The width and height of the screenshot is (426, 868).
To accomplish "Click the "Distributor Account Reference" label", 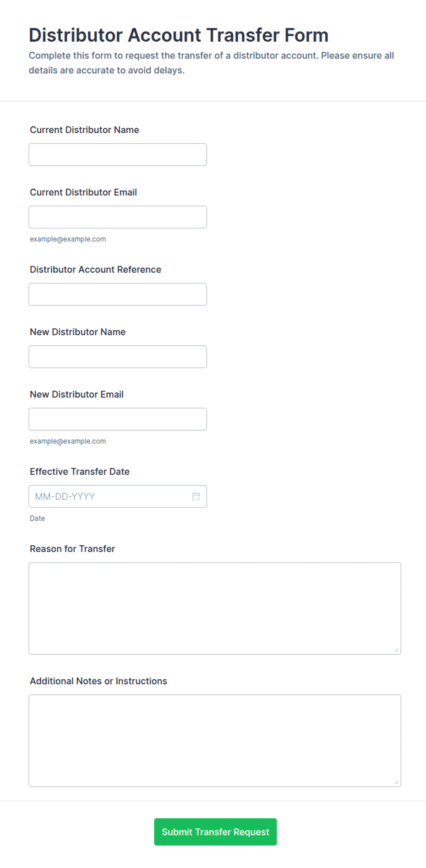I will click(95, 270).
